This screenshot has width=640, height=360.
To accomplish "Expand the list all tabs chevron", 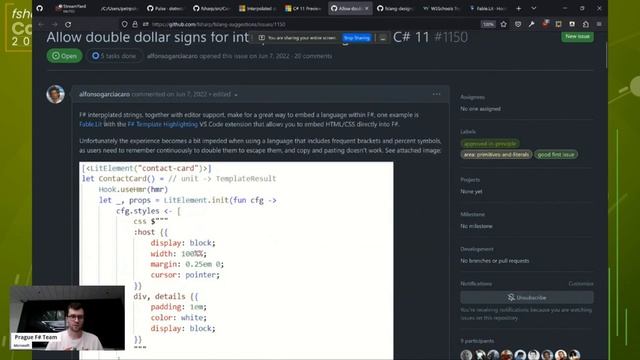I will [x=533, y=8].
